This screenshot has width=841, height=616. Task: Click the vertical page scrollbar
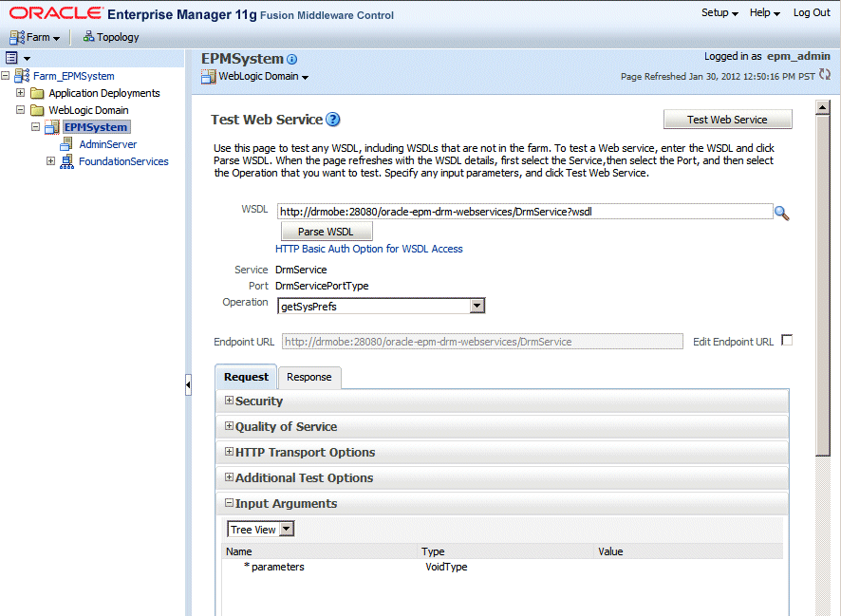(x=823, y=285)
